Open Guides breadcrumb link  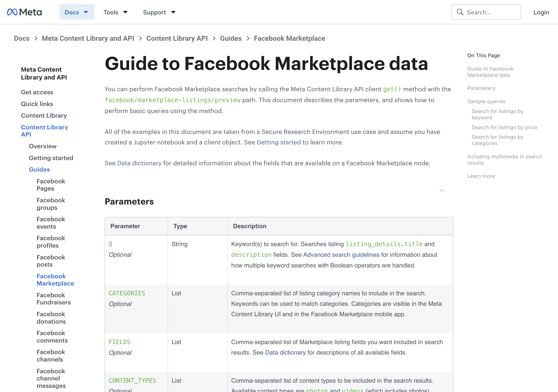[x=231, y=38]
